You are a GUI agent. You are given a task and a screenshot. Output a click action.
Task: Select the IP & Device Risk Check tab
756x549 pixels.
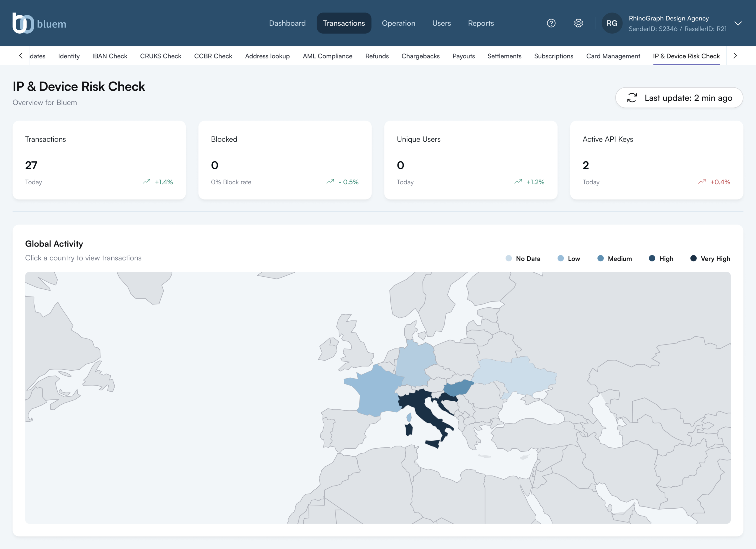(x=686, y=56)
